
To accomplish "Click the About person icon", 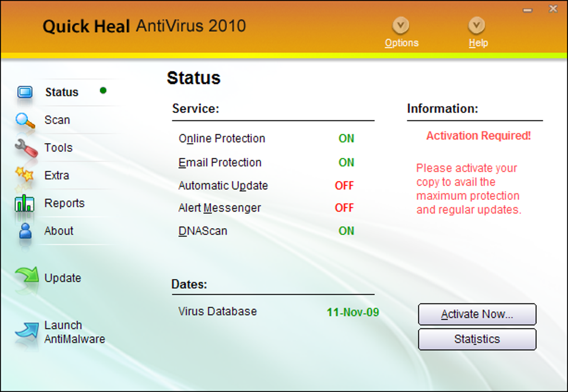I will pos(26,231).
